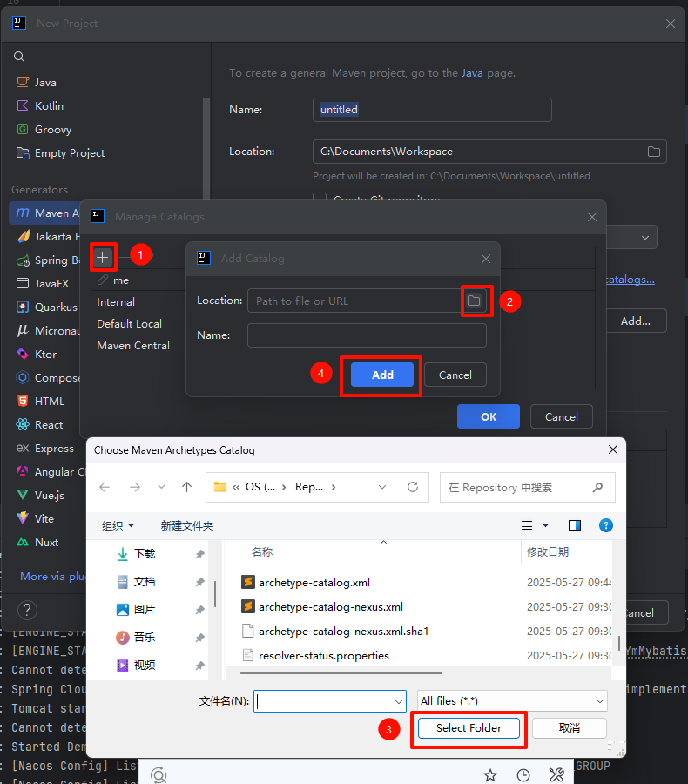Select Vue.js generator

click(x=41, y=495)
